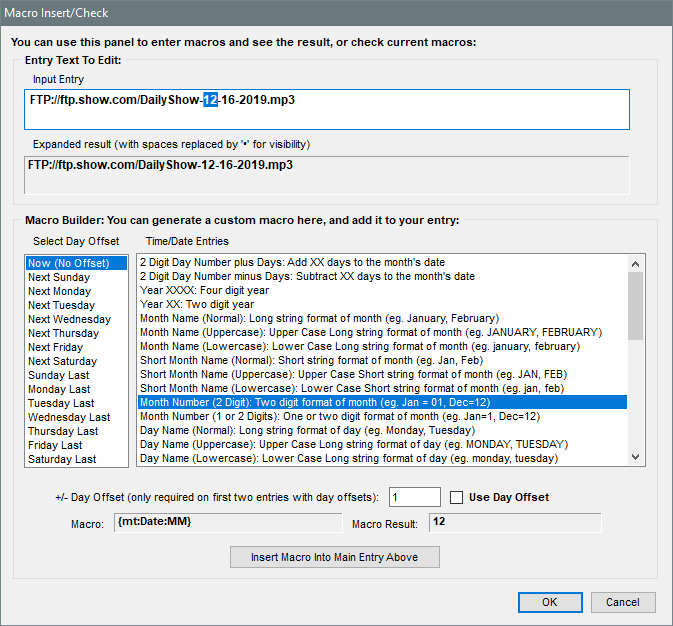Select Next Monday day offset
The height and width of the screenshot is (626, 673).
pos(59,291)
